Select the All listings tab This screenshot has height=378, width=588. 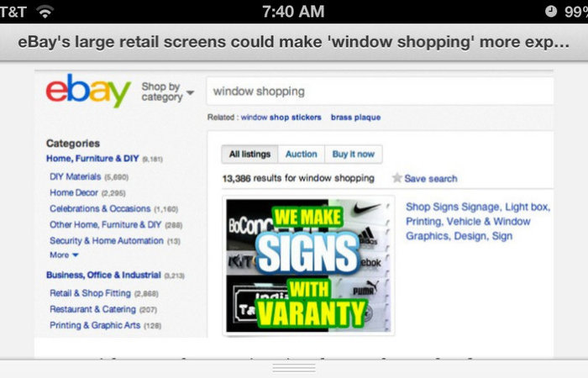(249, 154)
